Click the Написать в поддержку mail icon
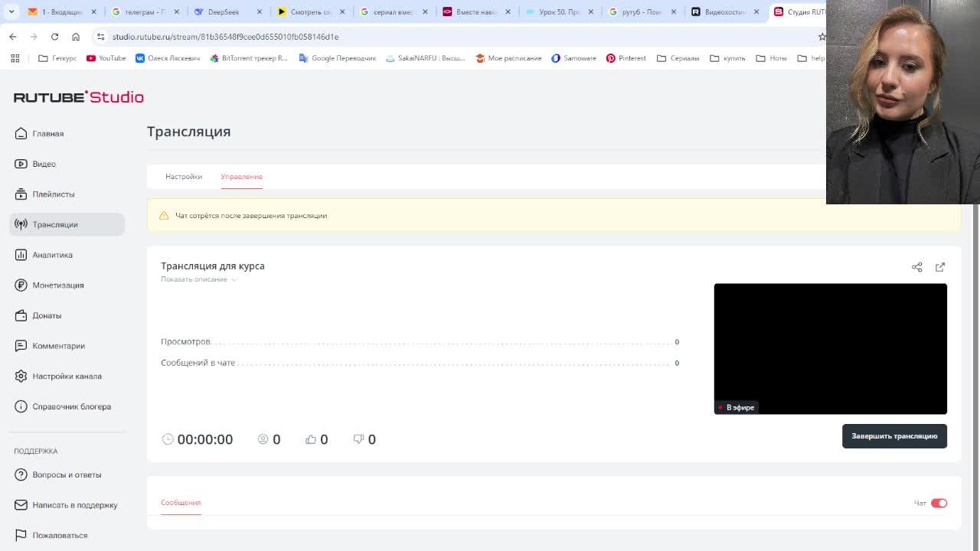The height and width of the screenshot is (551, 980). [x=21, y=505]
